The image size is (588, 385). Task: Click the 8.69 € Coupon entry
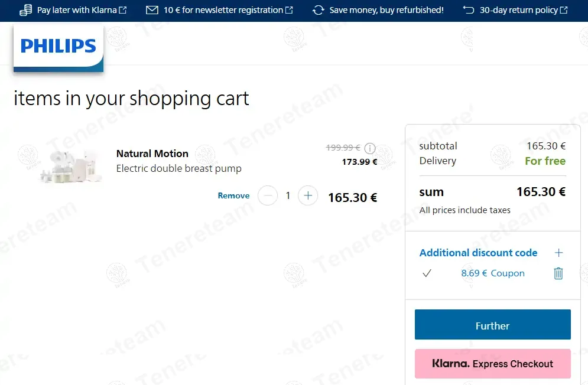click(493, 273)
